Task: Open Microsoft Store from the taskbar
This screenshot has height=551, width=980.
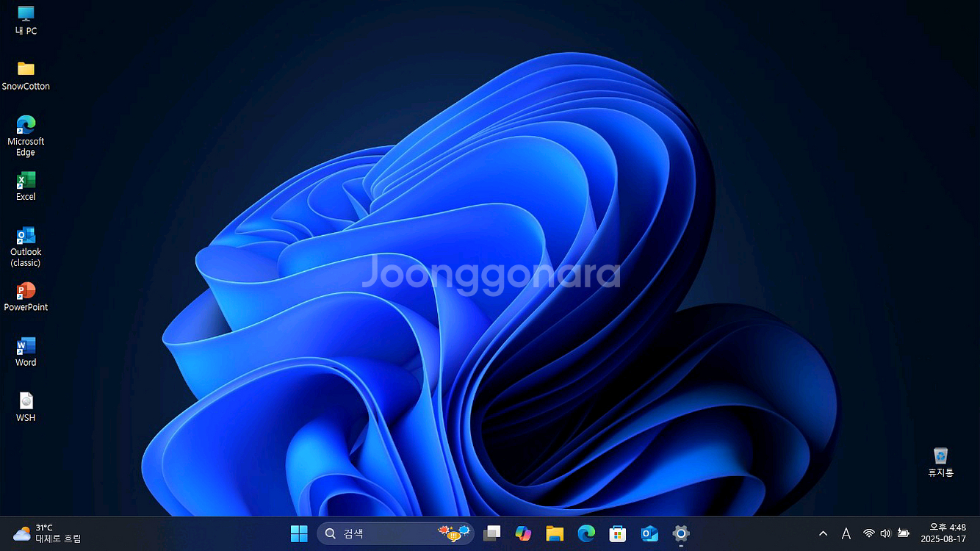Action: click(x=618, y=533)
